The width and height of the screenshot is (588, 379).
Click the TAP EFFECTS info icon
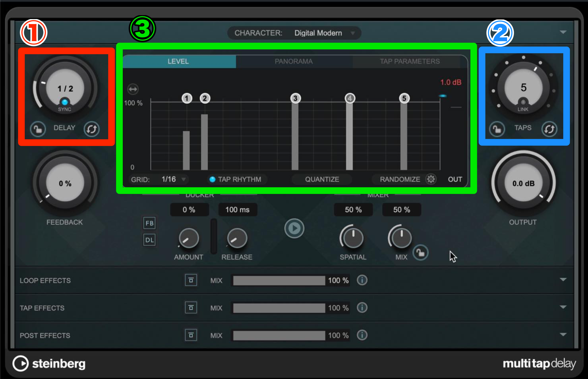(362, 308)
